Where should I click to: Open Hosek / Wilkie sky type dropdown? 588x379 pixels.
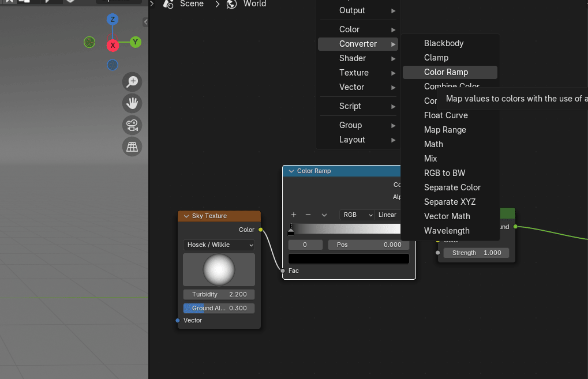pos(219,245)
